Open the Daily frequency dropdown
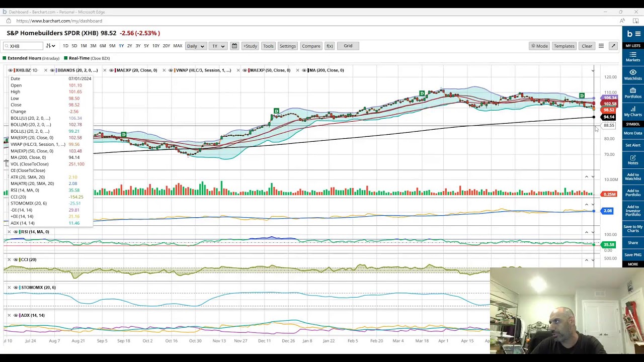This screenshot has width=644, height=362. [195, 46]
